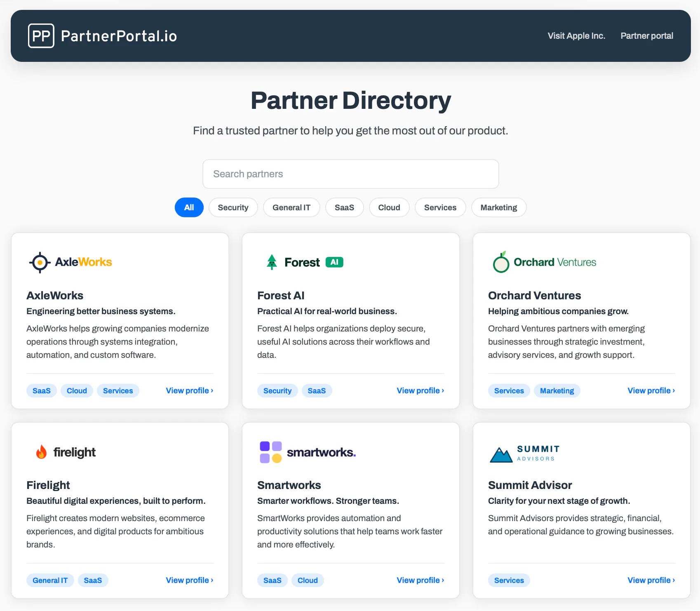View profile of Firelight
700x611 pixels.
190,580
